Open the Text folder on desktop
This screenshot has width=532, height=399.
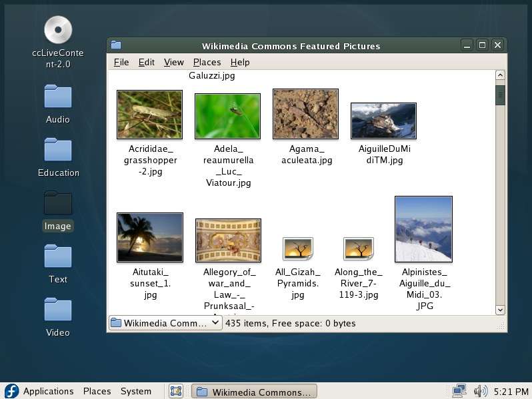[58, 256]
